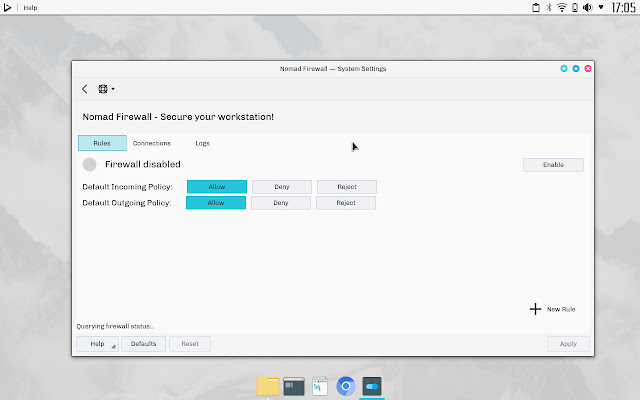This screenshot has height=400, width=640.
Task: Open the terminal dock icon
Action: (294, 386)
